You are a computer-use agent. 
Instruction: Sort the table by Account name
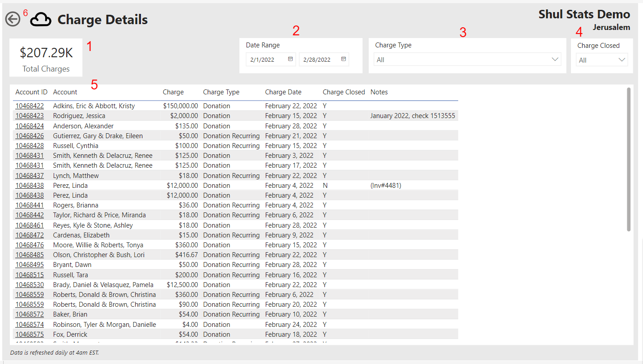pyautogui.click(x=65, y=92)
